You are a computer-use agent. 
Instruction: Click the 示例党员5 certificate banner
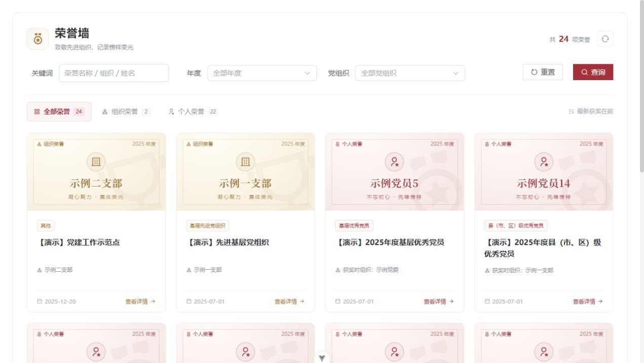[394, 172]
